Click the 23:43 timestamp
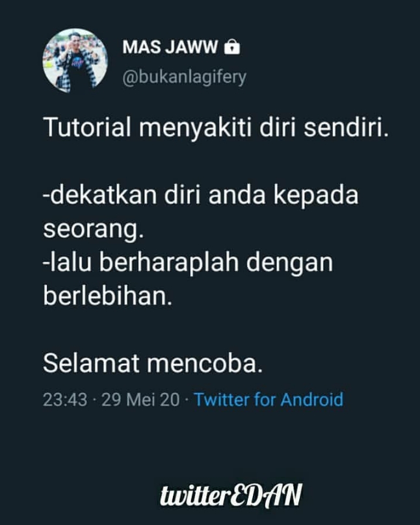Image resolution: width=420 pixels, height=525 pixels. (x=65, y=400)
